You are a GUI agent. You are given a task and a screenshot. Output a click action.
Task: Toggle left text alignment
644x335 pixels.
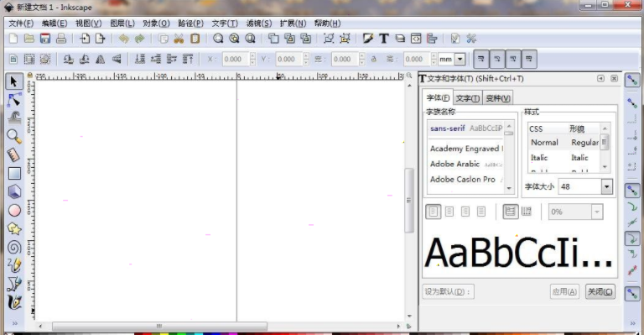[433, 212]
